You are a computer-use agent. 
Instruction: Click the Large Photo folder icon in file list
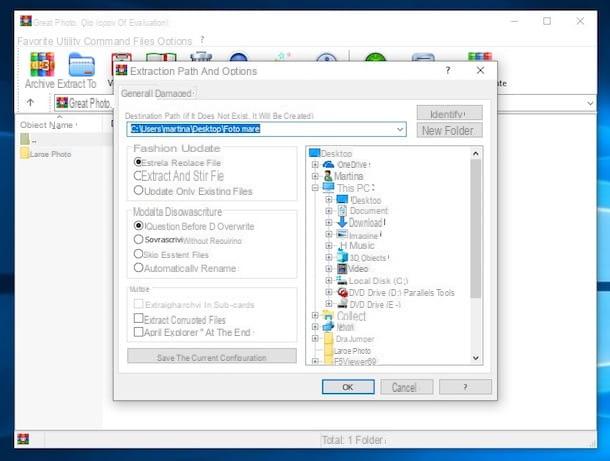click(25, 153)
